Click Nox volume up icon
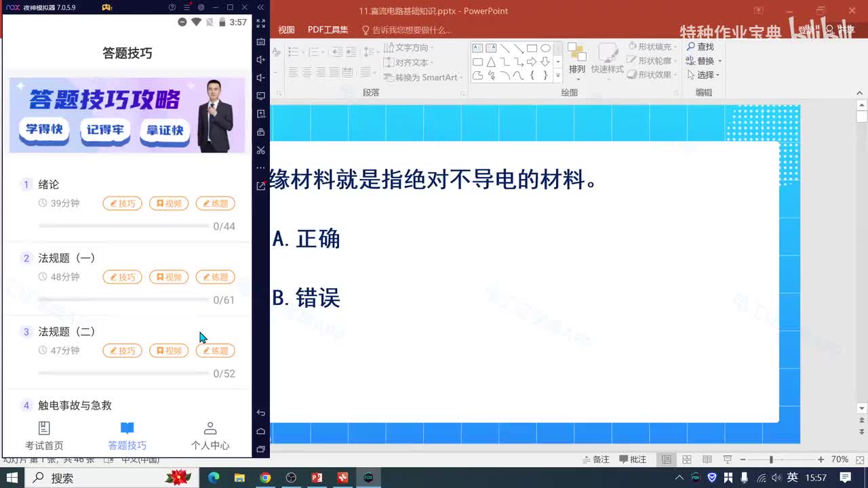This screenshot has width=868, height=488. 261,60
